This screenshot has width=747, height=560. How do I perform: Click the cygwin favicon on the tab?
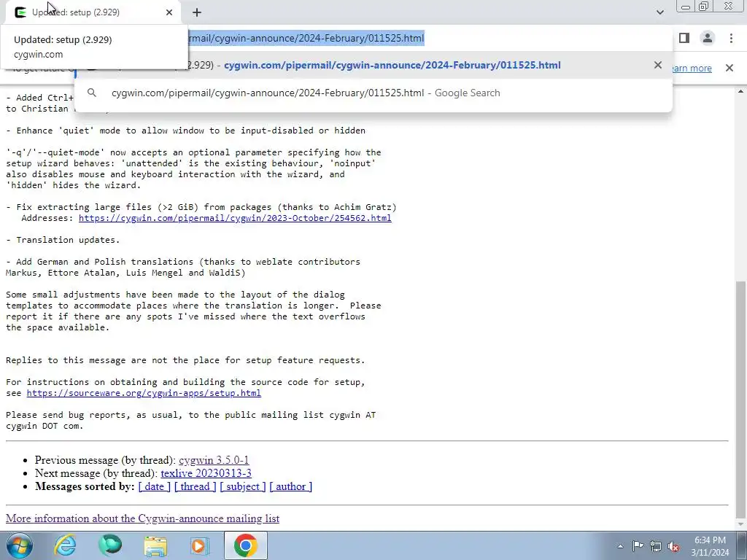tap(20, 12)
